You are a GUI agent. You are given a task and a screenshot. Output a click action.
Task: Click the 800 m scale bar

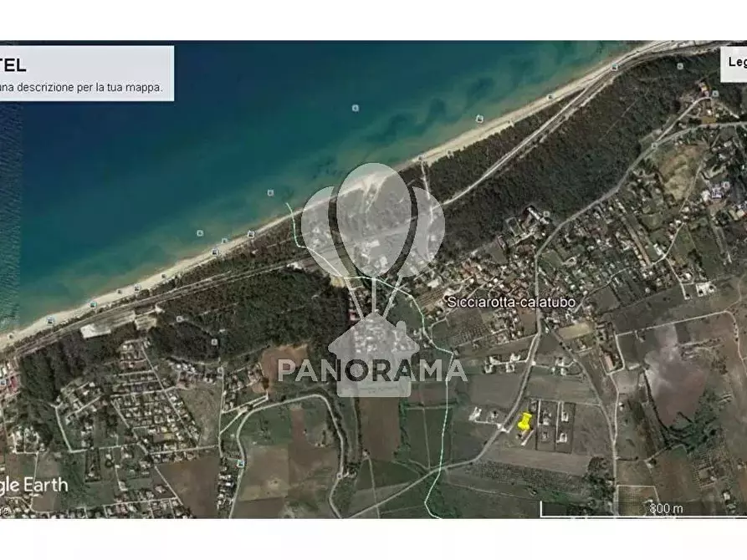pyautogui.click(x=643, y=509)
